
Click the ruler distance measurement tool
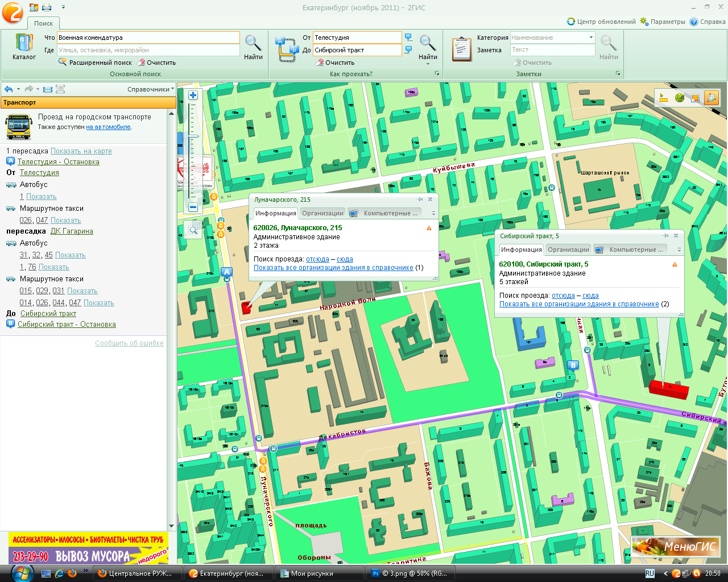tap(663, 98)
